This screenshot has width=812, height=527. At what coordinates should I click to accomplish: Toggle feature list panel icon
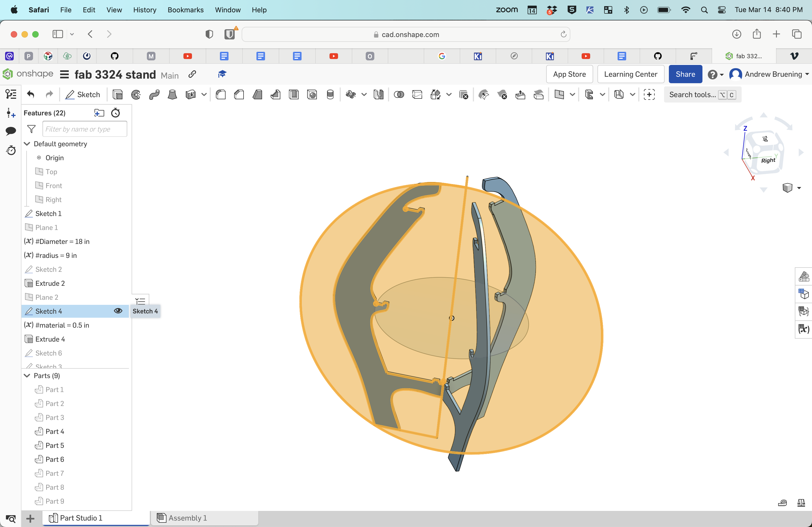11,94
